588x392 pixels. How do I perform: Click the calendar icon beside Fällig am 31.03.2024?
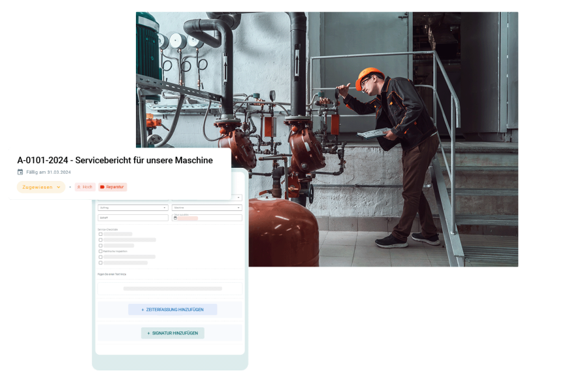pos(20,172)
